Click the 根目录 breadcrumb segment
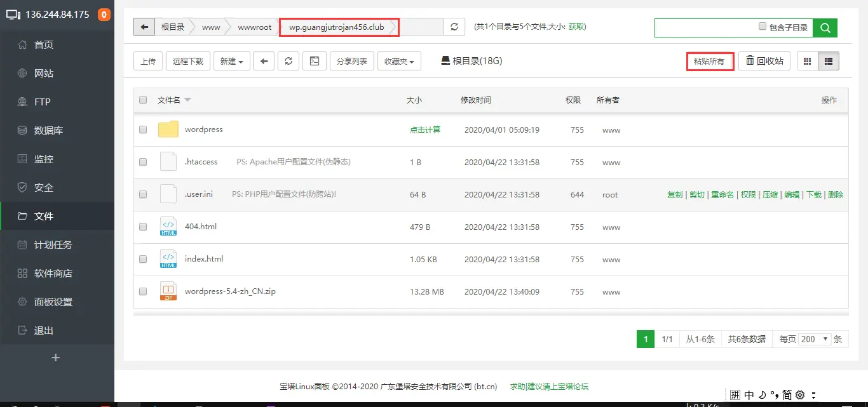Image resolution: width=868 pixels, height=407 pixels. tap(173, 27)
